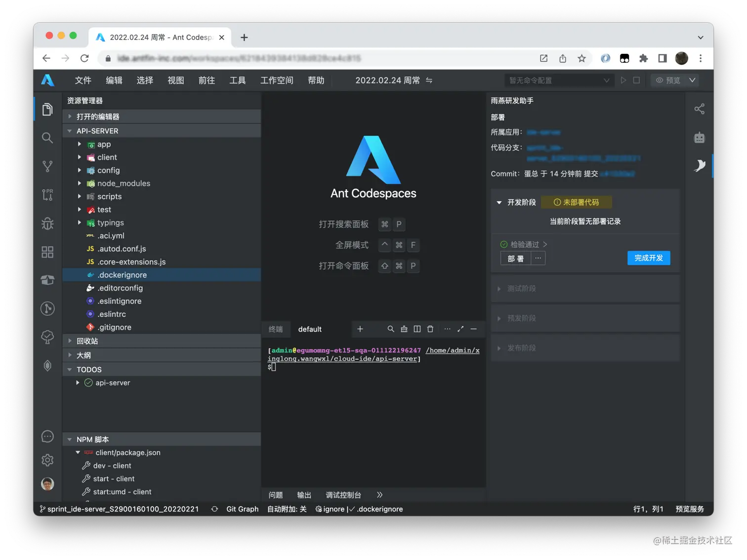
Task: Switch to the 问题 panel tab
Action: pos(276,495)
